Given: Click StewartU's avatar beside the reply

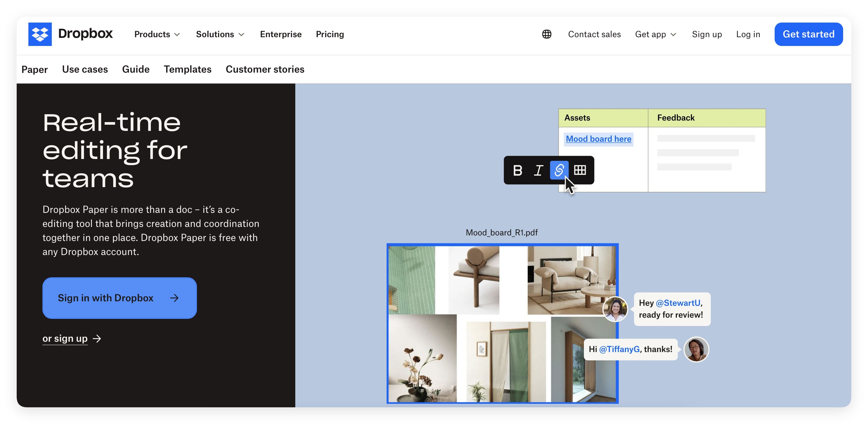Looking at the screenshot, I should coord(696,349).
